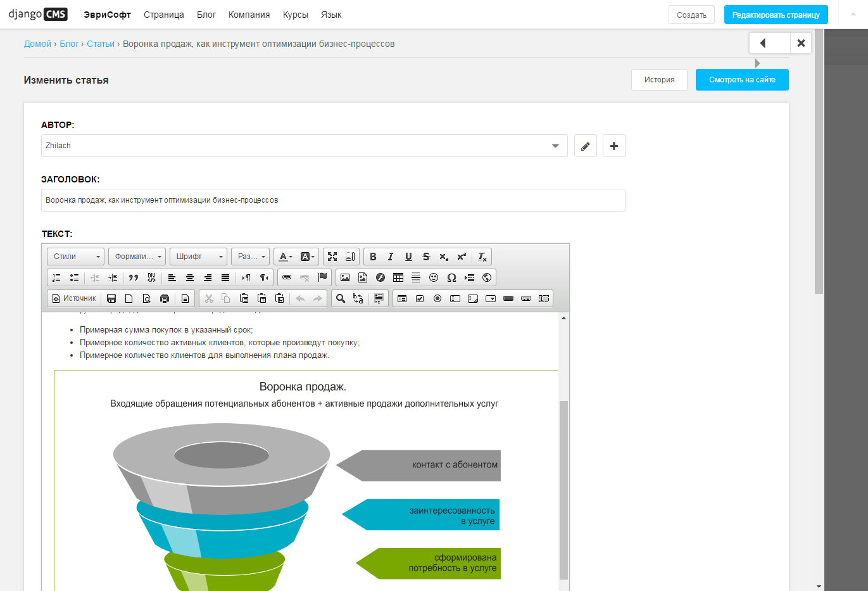Click Редактировать страницу button

click(x=776, y=15)
